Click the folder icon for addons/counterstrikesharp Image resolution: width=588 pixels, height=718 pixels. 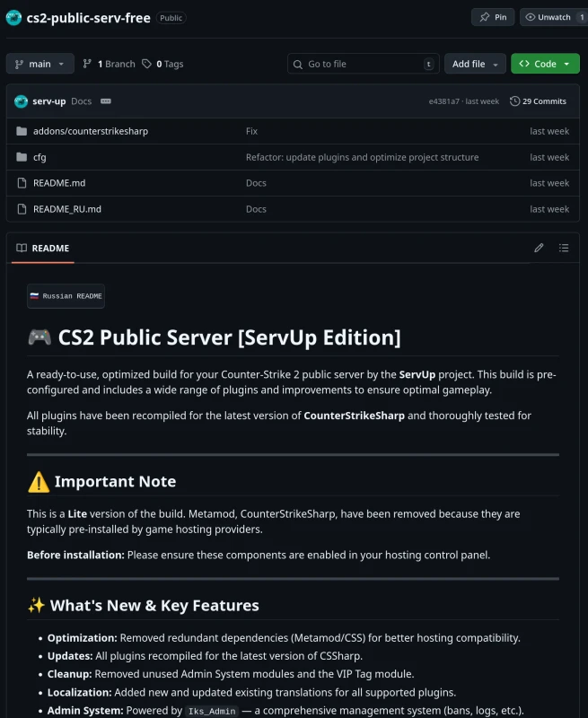pos(22,131)
